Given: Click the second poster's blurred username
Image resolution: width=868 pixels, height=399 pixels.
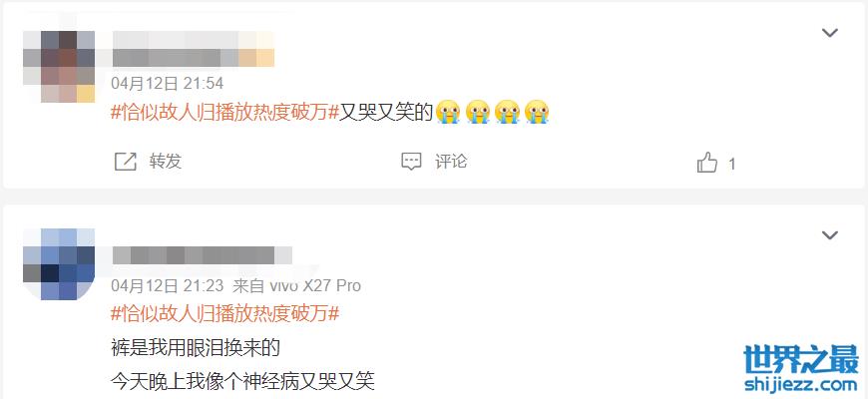Looking at the screenshot, I should pos(203,255).
